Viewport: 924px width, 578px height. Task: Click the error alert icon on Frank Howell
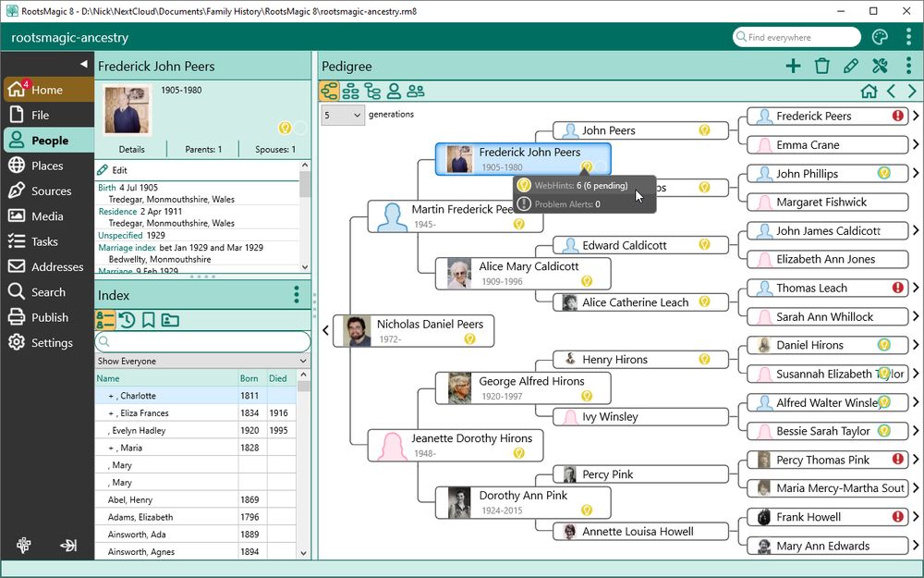click(897, 517)
